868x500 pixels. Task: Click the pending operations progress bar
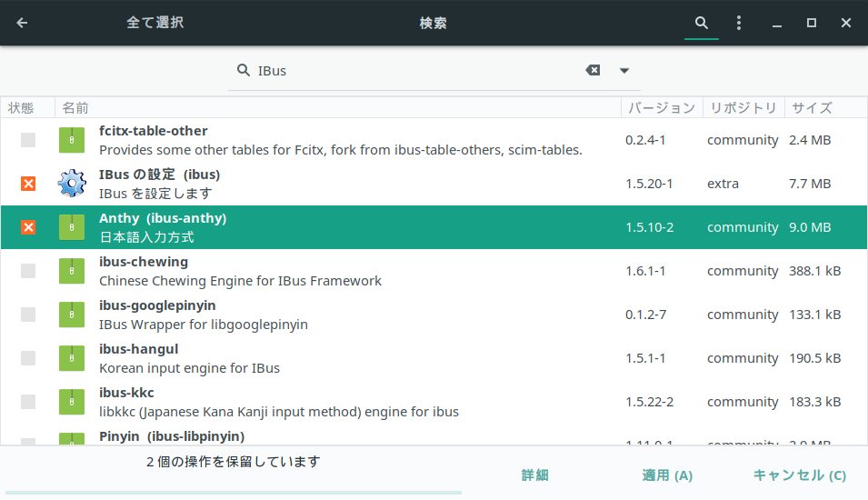233,492
